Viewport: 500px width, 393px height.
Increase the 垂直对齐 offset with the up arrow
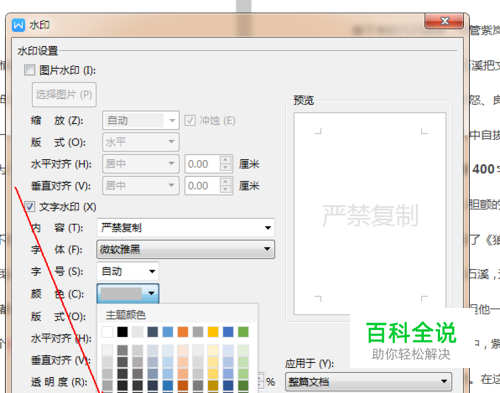click(226, 181)
